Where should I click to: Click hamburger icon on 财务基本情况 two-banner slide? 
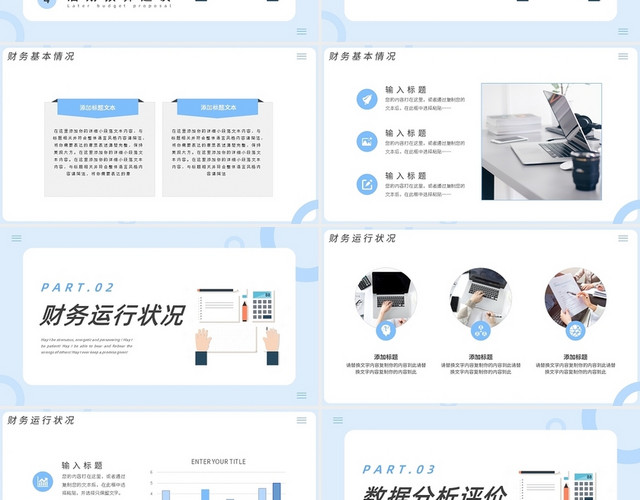click(x=302, y=56)
